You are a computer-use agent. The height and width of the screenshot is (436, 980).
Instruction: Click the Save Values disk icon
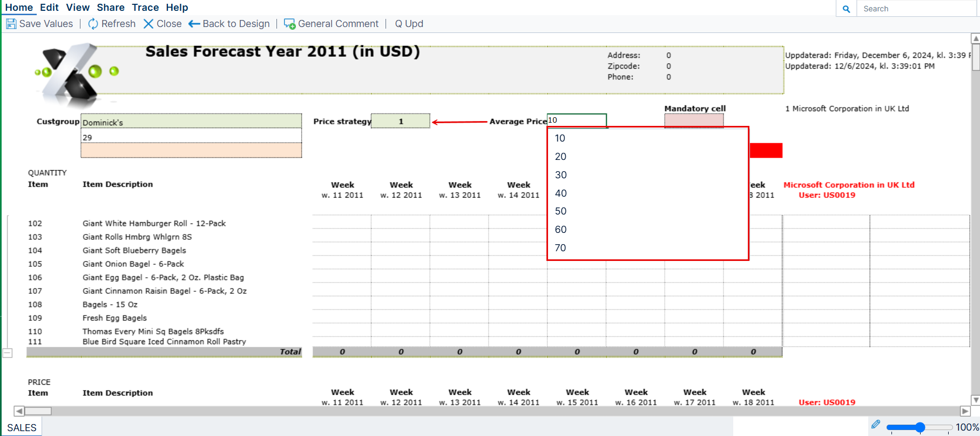coord(11,24)
